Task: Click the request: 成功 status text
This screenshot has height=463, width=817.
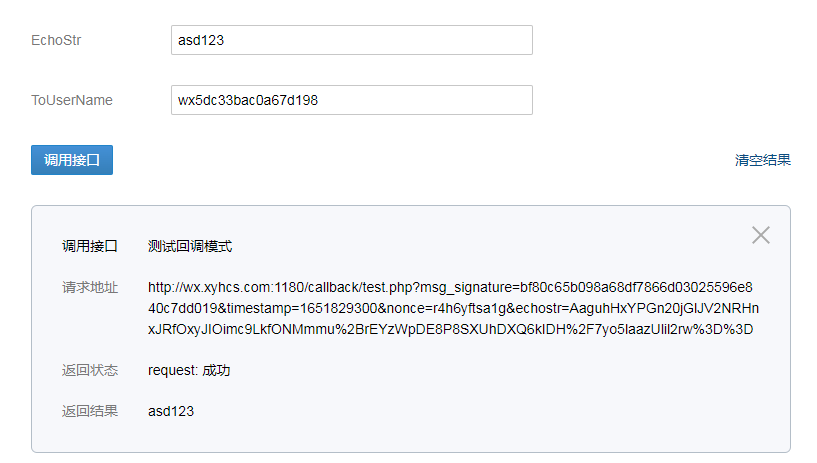Action: pyautogui.click(x=189, y=370)
